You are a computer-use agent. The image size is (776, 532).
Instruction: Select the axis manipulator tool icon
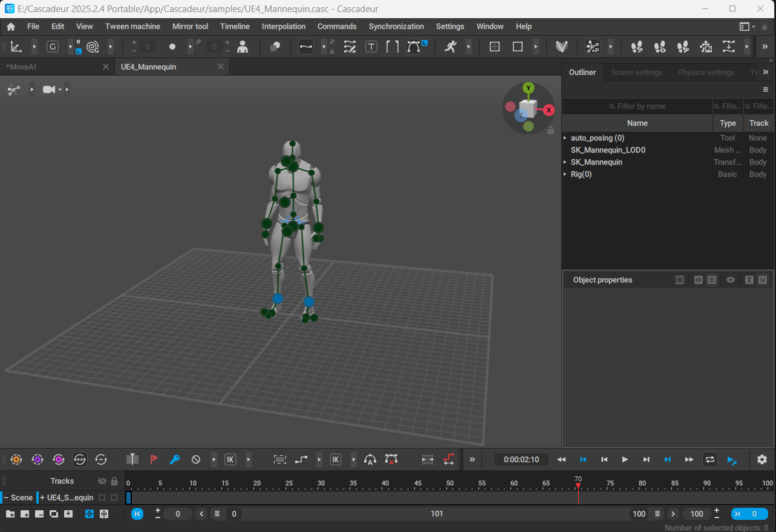pos(16,47)
